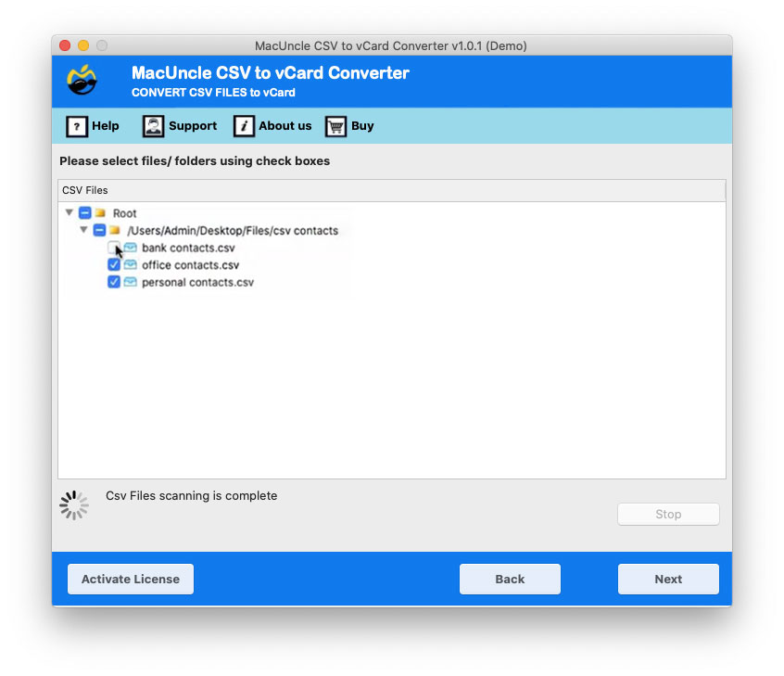Screen dimensions: 784x676
Task: Click the About us info icon
Action: (244, 126)
